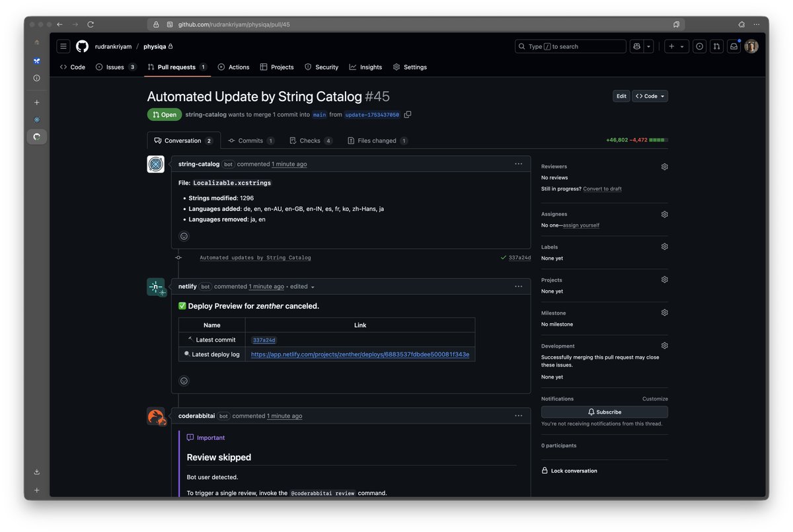Open Development settings gear
The image size is (793, 532).
664,346
